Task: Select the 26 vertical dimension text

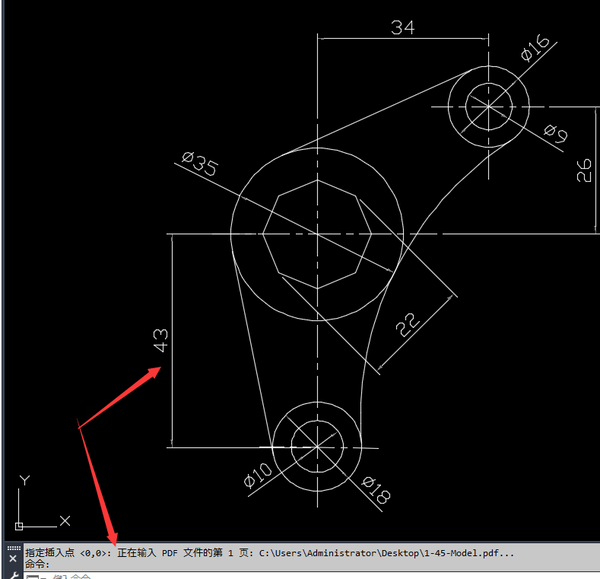Action: click(x=585, y=171)
